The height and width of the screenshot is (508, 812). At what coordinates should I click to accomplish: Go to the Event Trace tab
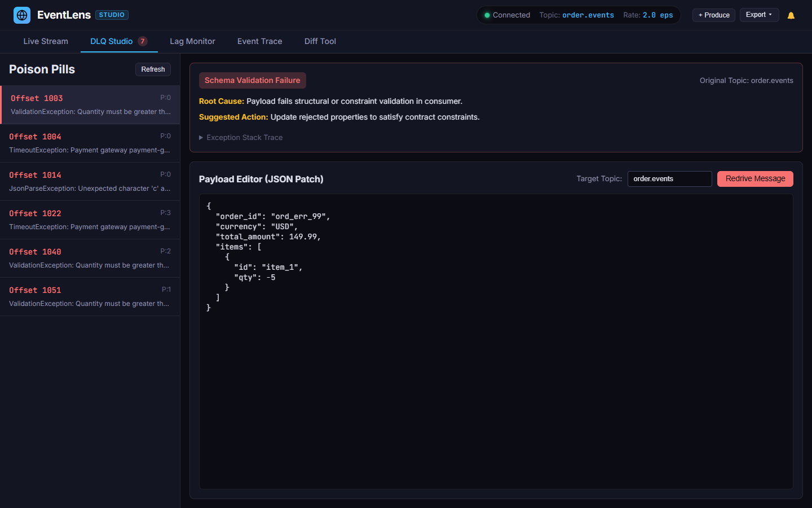point(259,41)
